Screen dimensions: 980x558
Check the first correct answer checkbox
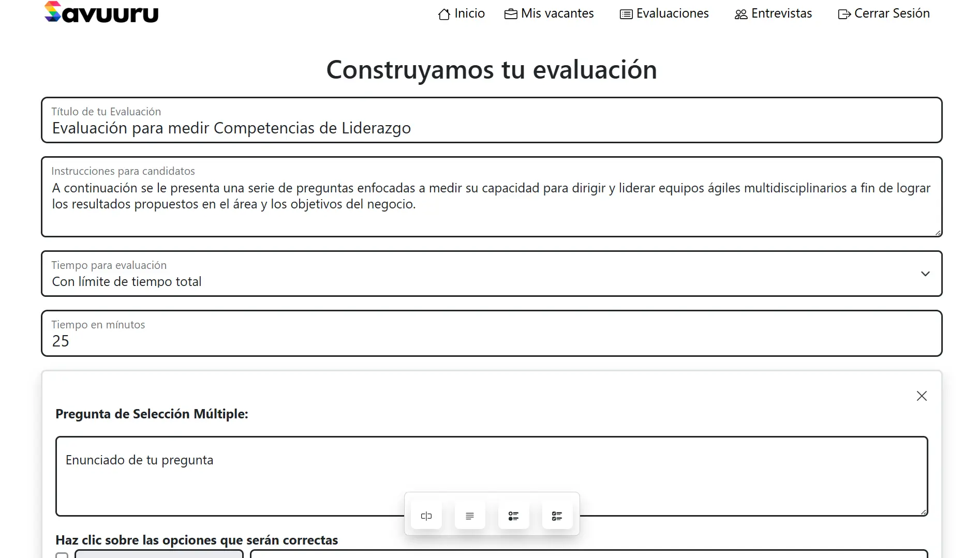point(61,555)
